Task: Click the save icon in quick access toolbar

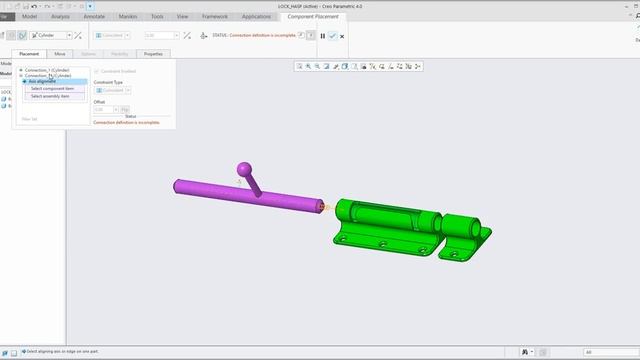Action: pyautogui.click(x=26, y=7)
